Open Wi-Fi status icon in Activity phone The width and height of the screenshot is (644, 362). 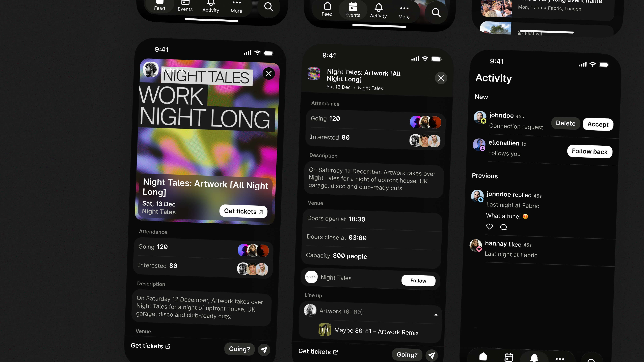click(593, 65)
